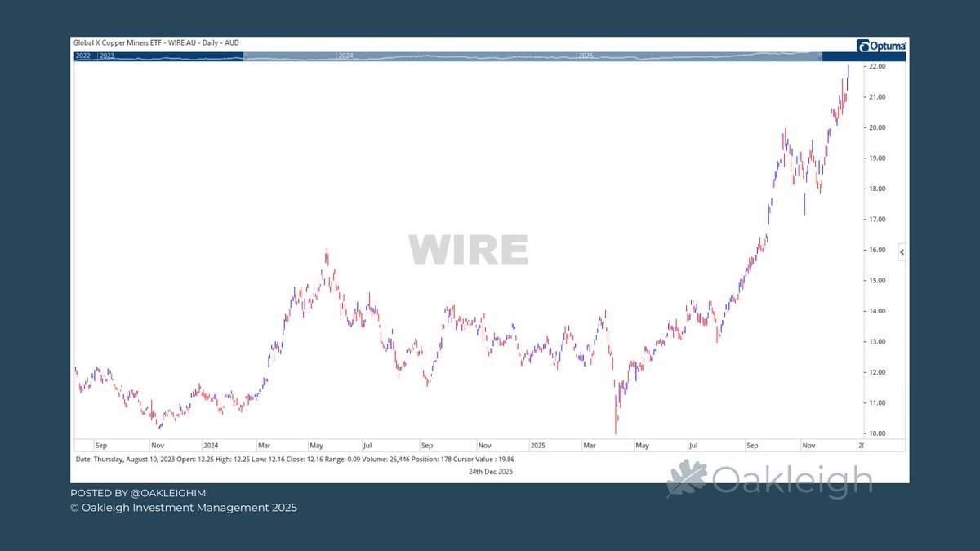Click the 'Close: 12.16' status value

tap(305, 460)
